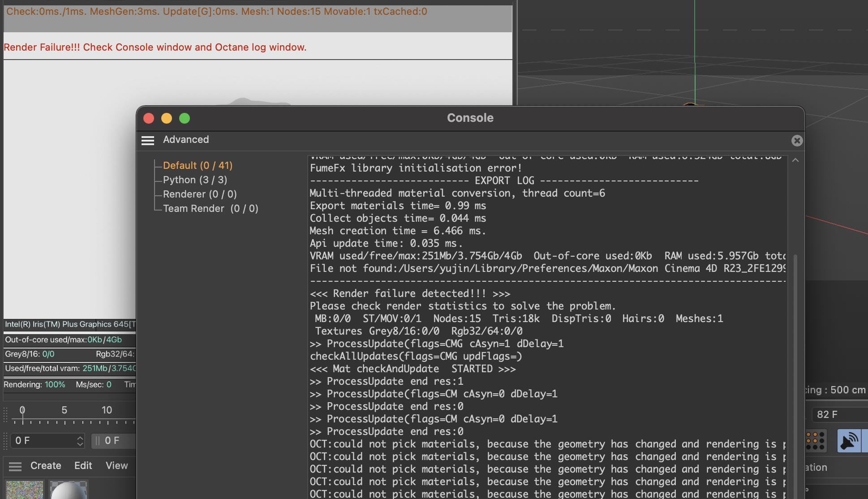Select the white sphere material thumbnail
Image resolution: width=868 pixels, height=499 pixels.
68,490
